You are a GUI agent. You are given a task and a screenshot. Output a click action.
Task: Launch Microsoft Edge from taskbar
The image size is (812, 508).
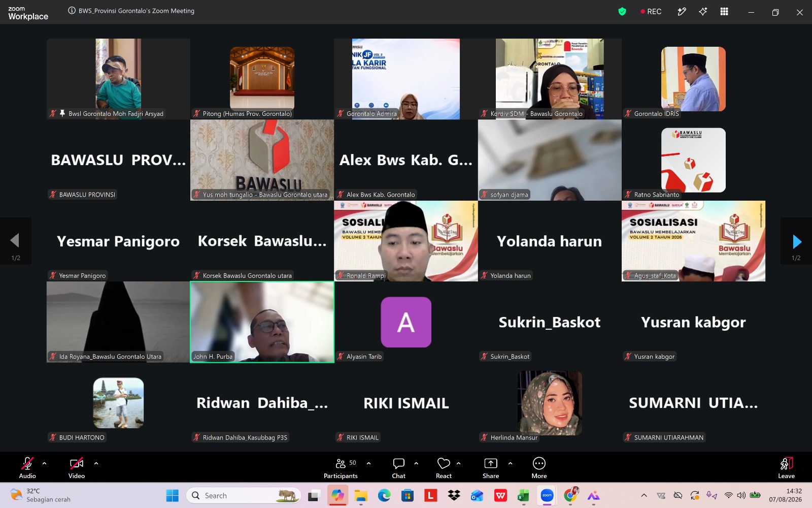(x=384, y=495)
